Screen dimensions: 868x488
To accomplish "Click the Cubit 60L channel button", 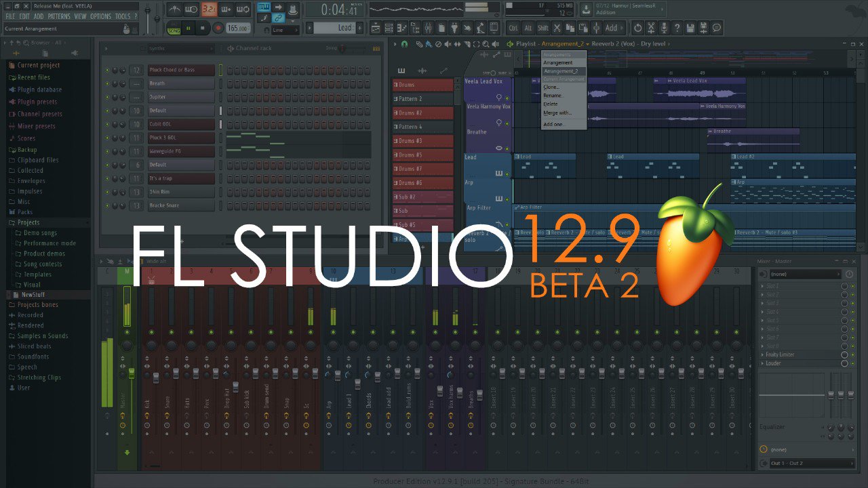I will coord(181,124).
